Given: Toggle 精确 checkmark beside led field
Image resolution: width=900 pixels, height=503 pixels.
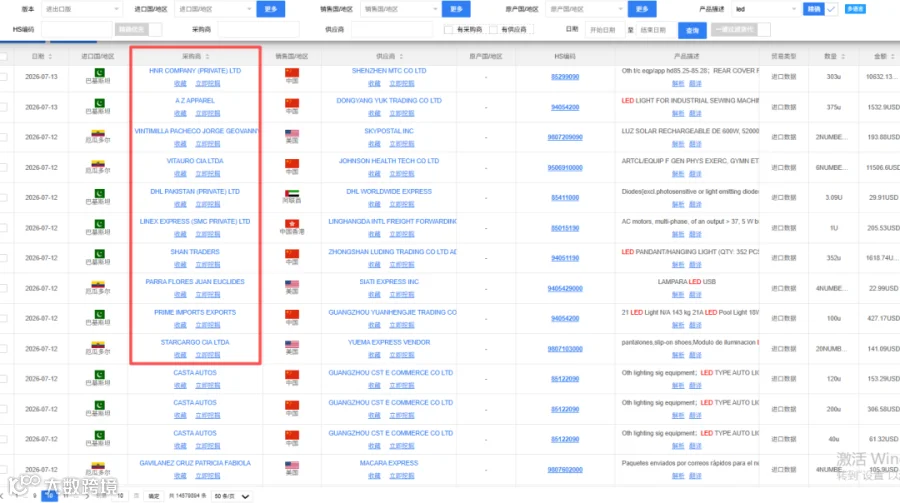Looking at the screenshot, I should coord(831,9).
